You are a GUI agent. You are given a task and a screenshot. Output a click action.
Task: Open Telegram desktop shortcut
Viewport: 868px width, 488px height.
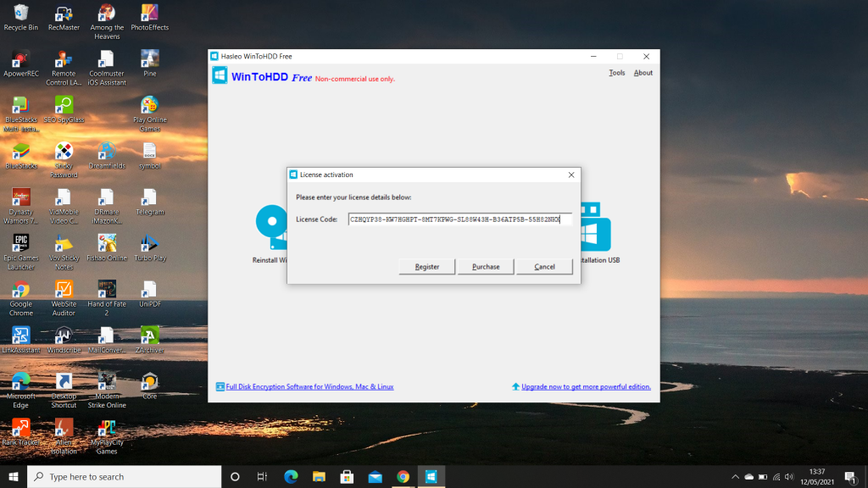pyautogui.click(x=149, y=202)
